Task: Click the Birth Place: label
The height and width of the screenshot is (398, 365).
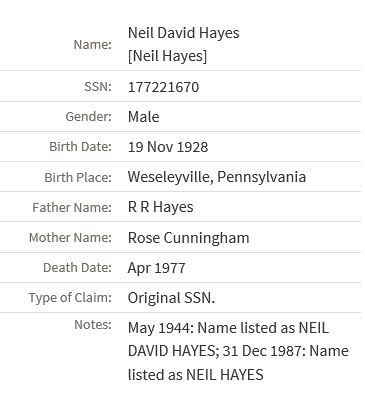Action: (x=78, y=177)
